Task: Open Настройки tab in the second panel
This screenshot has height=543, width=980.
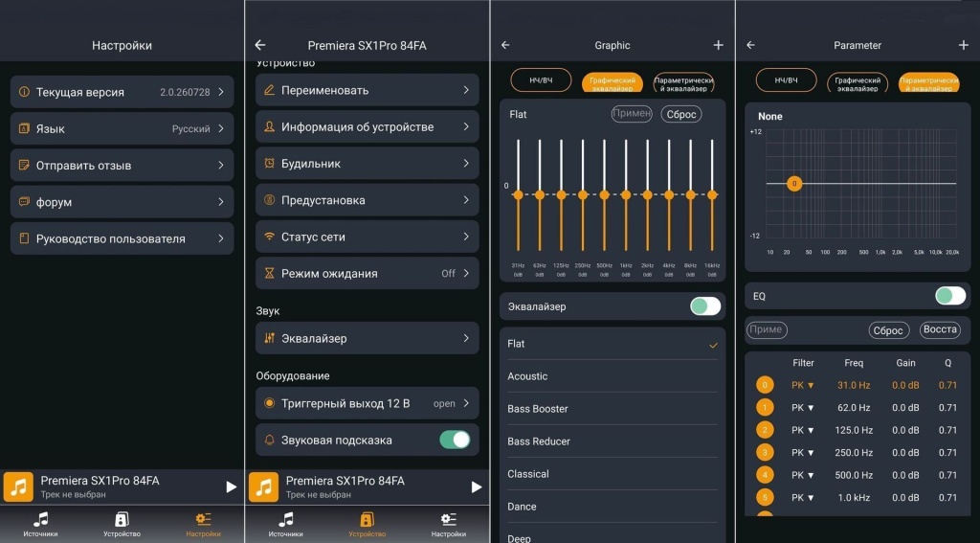Action: coord(448,524)
